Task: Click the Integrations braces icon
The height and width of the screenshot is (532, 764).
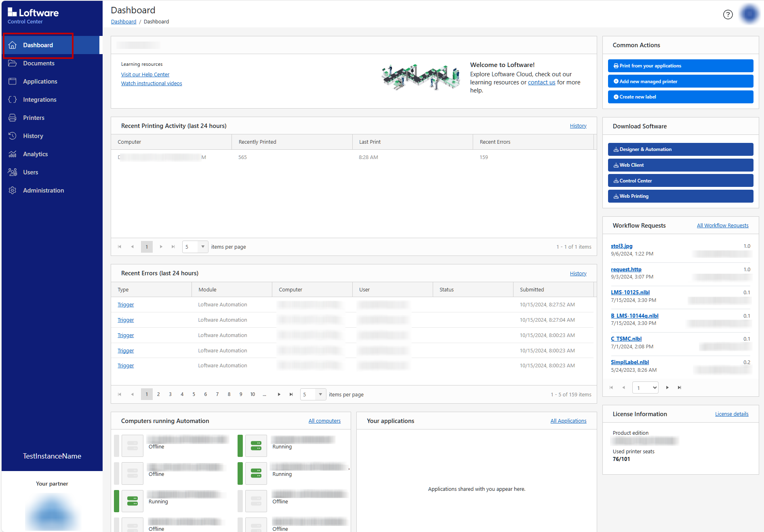Action: point(13,99)
